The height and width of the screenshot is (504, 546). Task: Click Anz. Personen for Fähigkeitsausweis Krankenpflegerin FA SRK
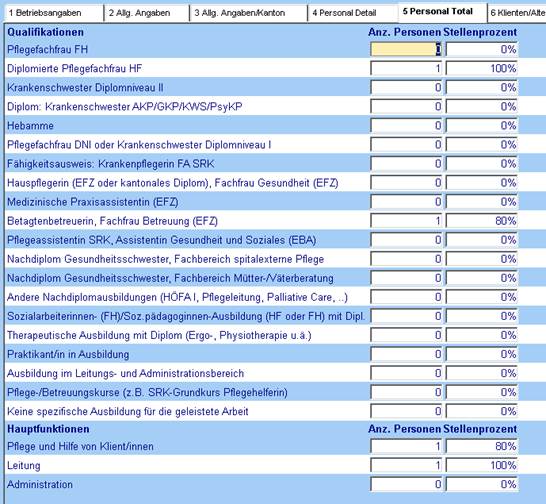click(x=406, y=163)
